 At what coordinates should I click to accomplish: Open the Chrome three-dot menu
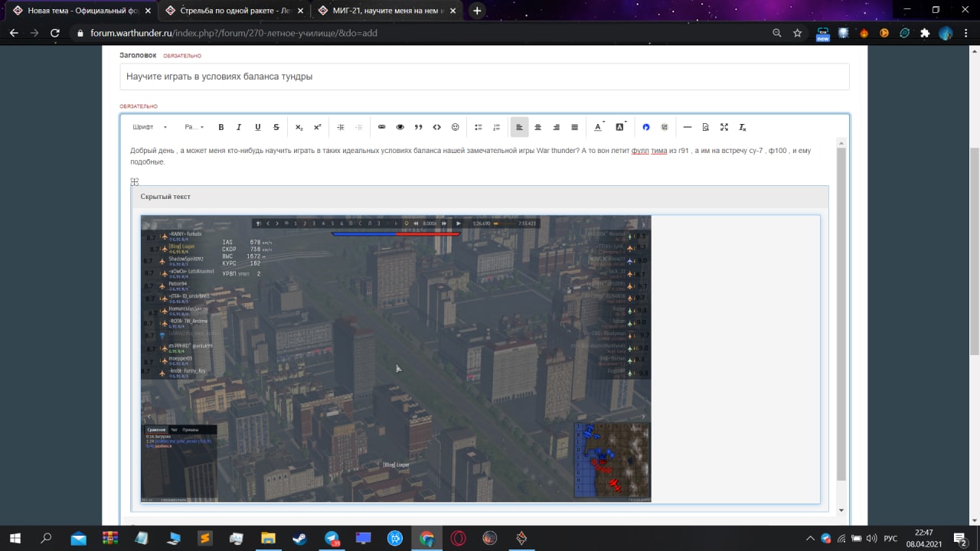pyautogui.click(x=967, y=33)
